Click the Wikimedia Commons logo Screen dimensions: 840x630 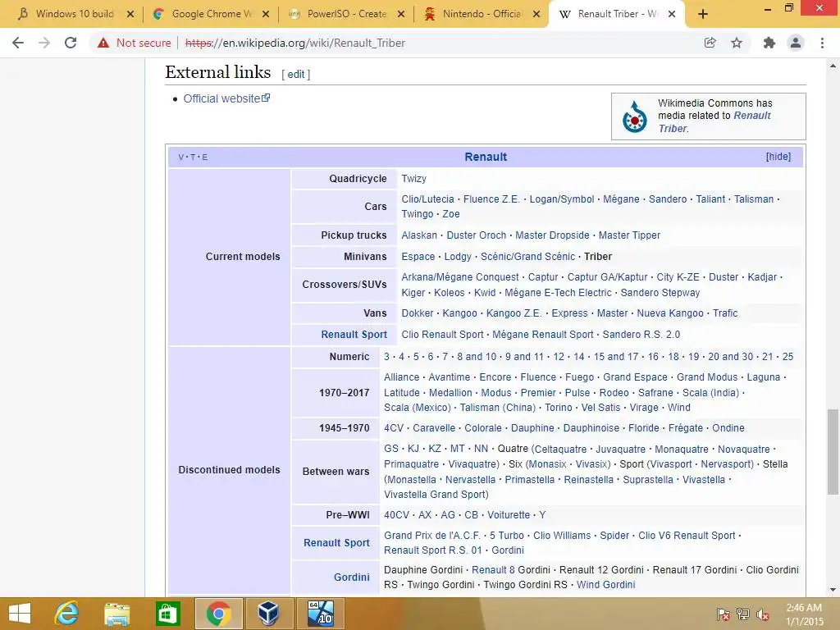coord(635,116)
